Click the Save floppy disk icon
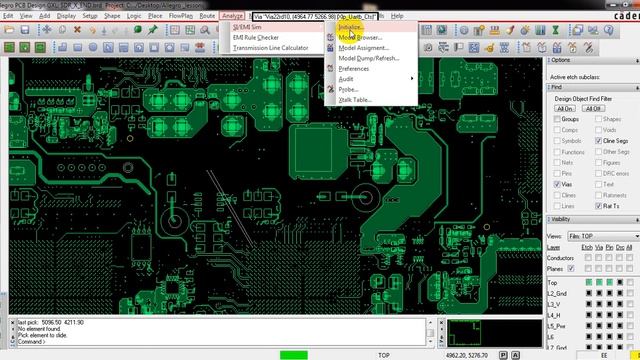The width and height of the screenshot is (640, 360). [25, 30]
